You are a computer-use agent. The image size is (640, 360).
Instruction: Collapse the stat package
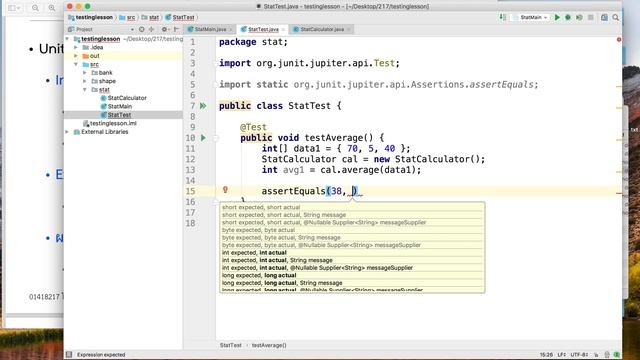84,89
